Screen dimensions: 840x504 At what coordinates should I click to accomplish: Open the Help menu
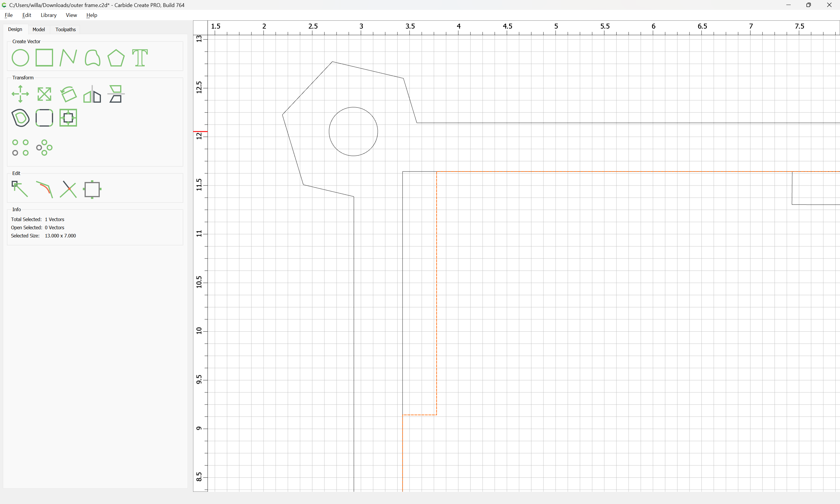(92, 15)
